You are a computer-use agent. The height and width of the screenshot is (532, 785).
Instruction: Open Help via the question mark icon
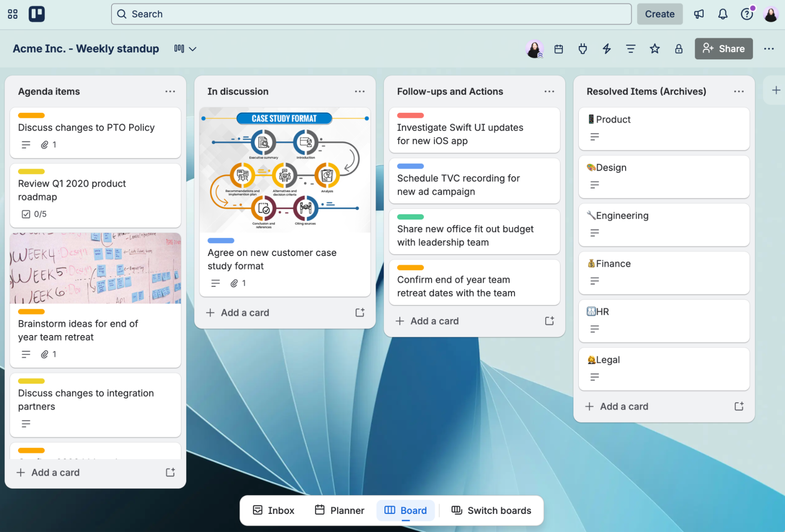(747, 14)
